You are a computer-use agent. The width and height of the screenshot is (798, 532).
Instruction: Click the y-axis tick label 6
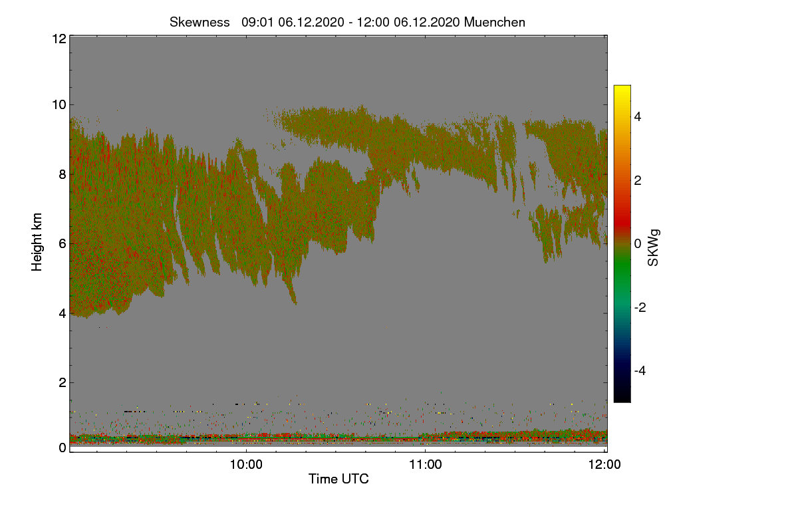(x=62, y=243)
